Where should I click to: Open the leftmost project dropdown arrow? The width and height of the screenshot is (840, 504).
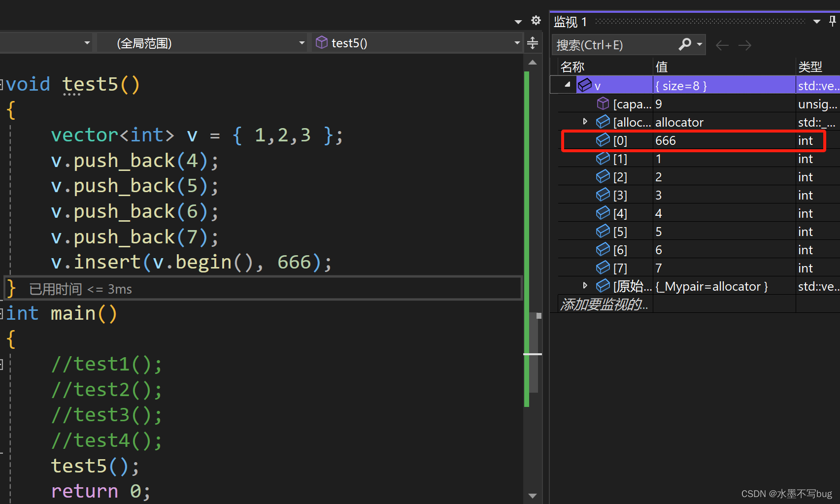click(x=87, y=43)
